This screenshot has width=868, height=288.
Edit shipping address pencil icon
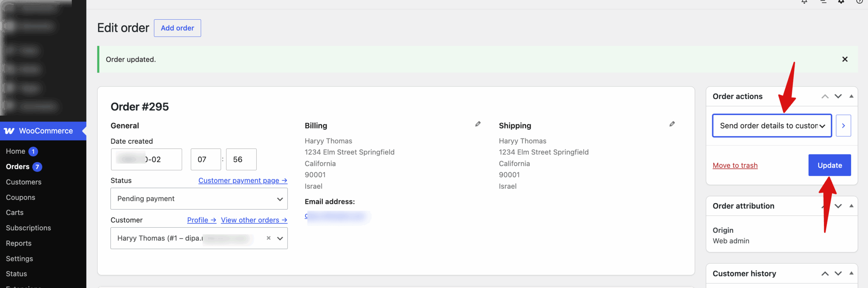[x=672, y=124]
